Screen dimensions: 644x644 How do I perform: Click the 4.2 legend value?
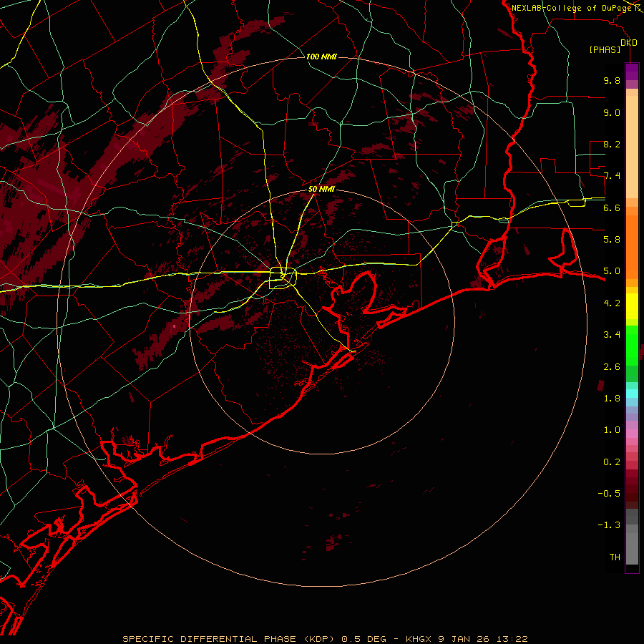pyautogui.click(x=612, y=303)
